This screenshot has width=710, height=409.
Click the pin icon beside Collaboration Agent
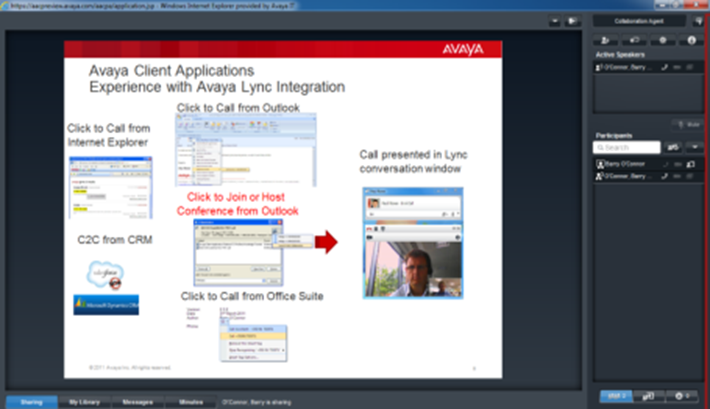(x=698, y=21)
